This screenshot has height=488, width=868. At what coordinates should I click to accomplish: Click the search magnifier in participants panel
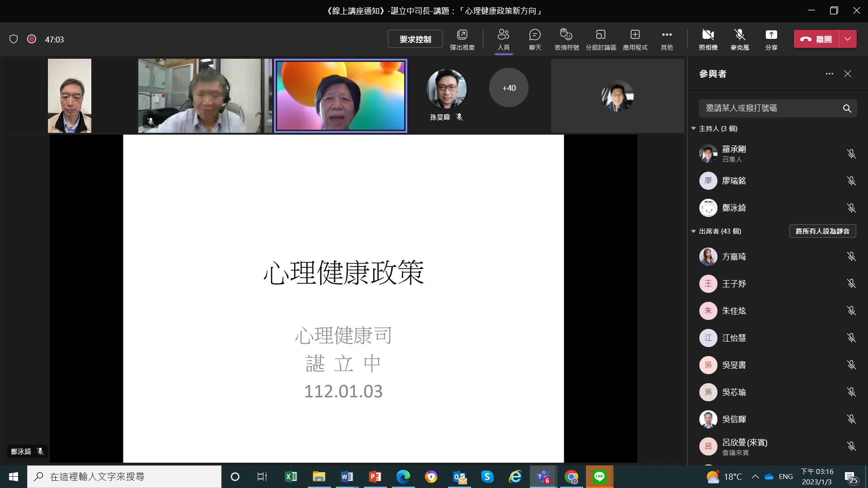tap(847, 108)
